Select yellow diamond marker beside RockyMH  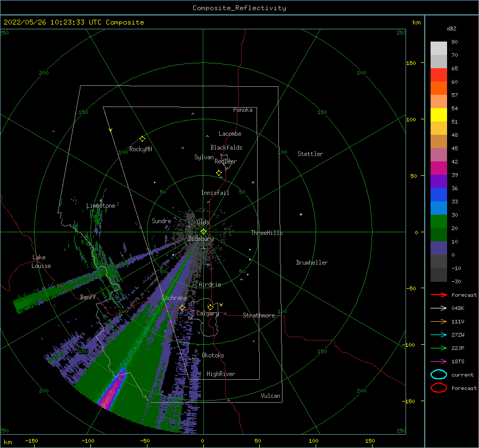(142, 139)
